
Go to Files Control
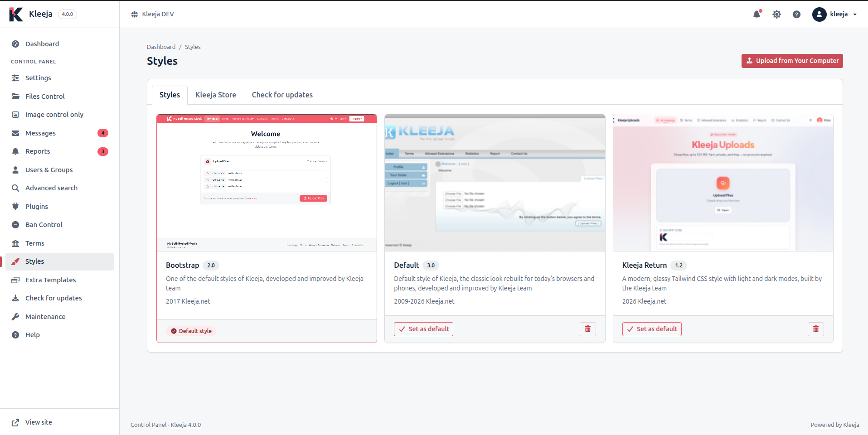(59, 97)
